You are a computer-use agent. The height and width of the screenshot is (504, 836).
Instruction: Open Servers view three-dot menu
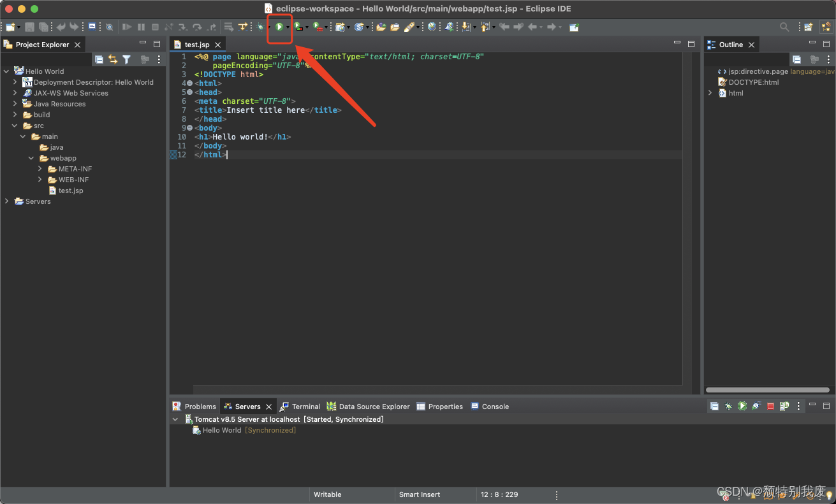(798, 406)
